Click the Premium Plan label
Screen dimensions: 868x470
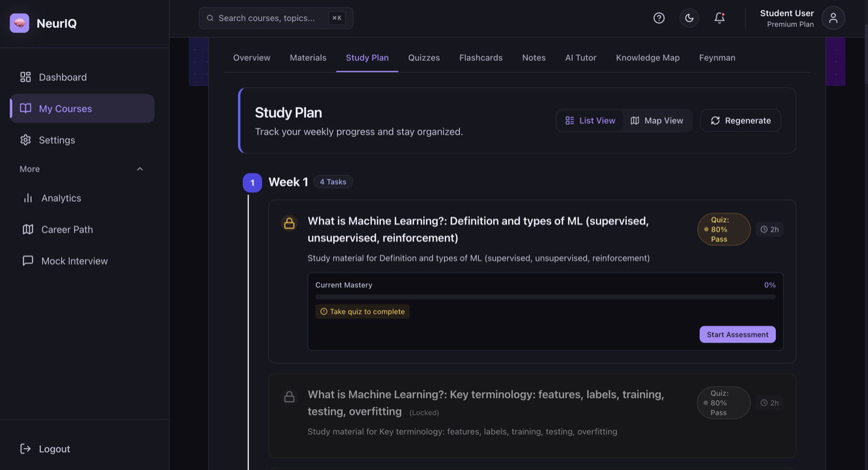tap(790, 25)
